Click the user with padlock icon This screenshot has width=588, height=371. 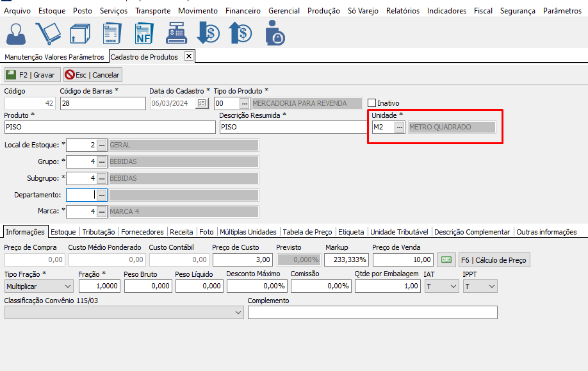click(274, 33)
